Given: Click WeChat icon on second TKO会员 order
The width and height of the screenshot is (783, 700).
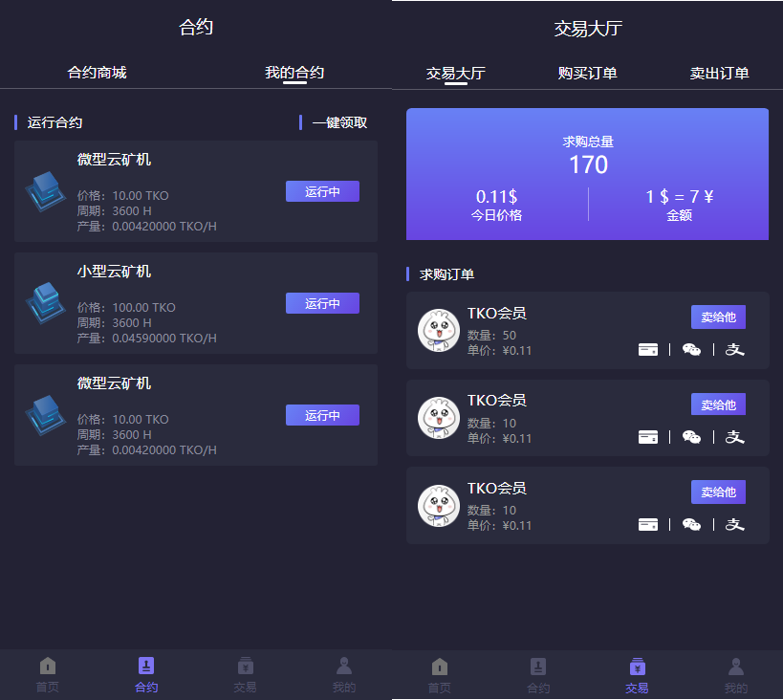Looking at the screenshot, I should point(691,437).
